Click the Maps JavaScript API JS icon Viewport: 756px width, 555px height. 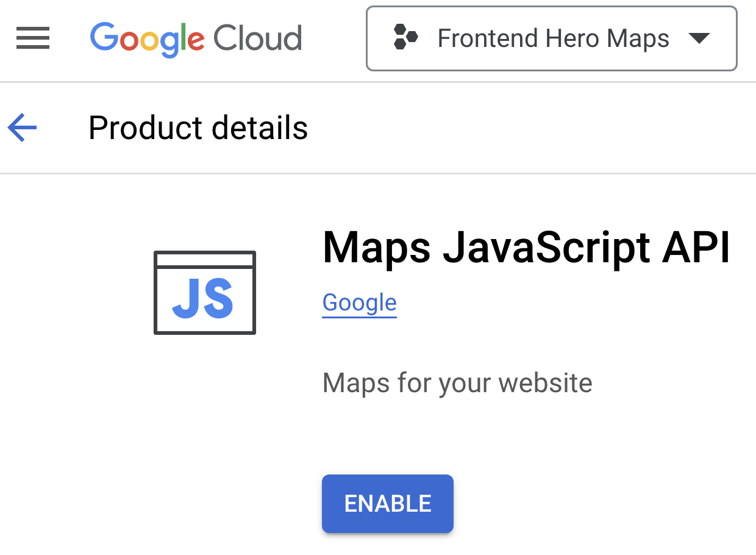[205, 293]
